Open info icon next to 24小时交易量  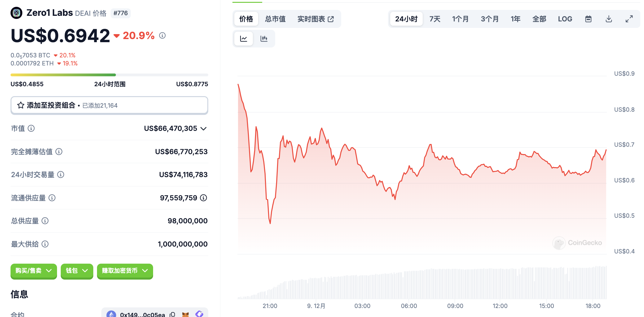pyautogui.click(x=61, y=175)
